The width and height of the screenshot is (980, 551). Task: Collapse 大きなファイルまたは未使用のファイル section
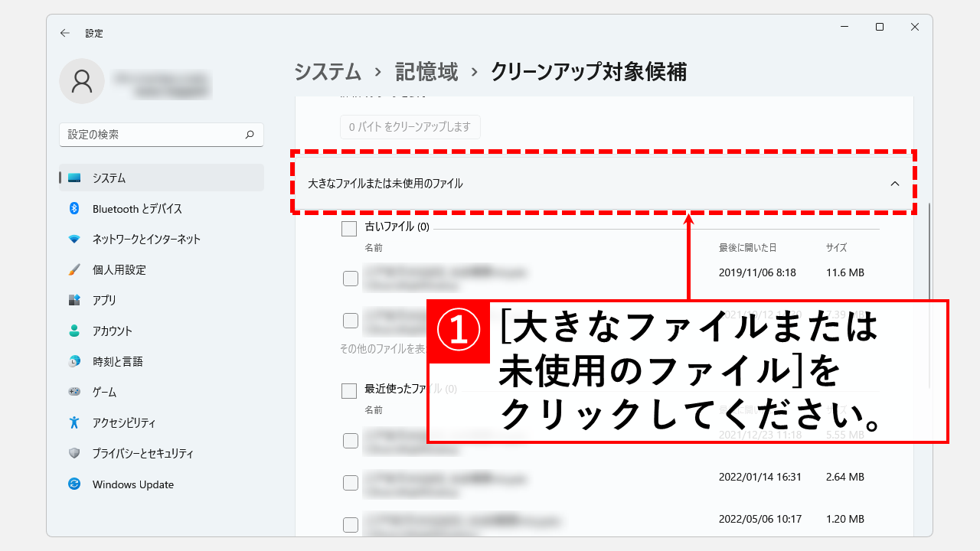click(385, 184)
